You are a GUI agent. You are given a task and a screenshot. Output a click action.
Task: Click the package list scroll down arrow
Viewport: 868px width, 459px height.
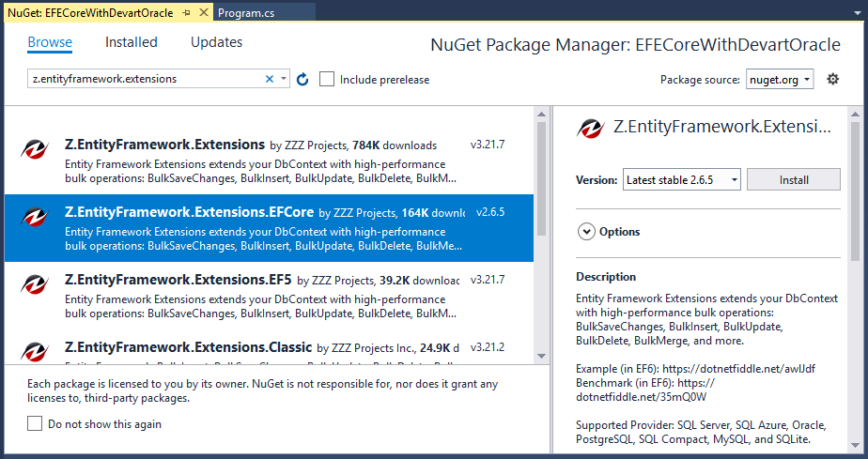pos(541,356)
